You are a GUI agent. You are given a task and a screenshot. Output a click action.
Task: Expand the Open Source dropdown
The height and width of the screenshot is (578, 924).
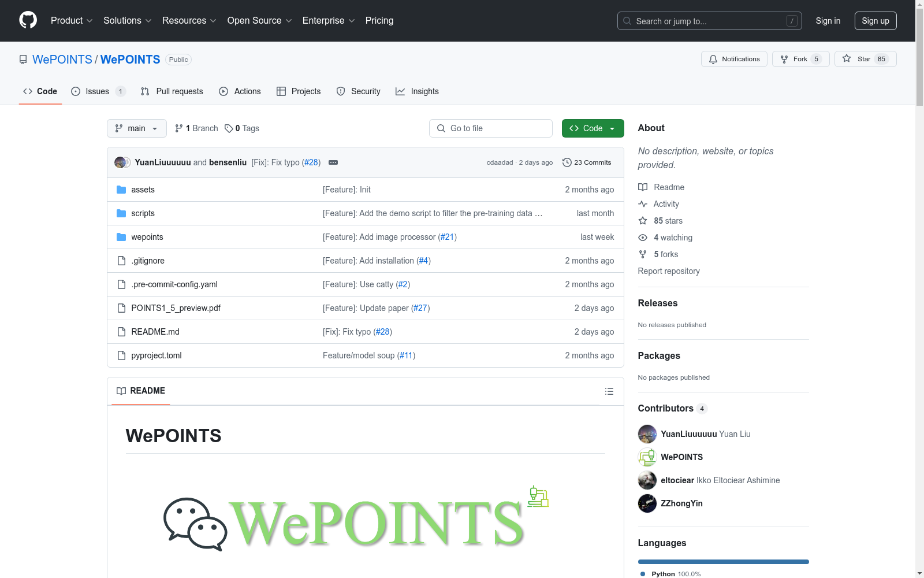point(260,20)
